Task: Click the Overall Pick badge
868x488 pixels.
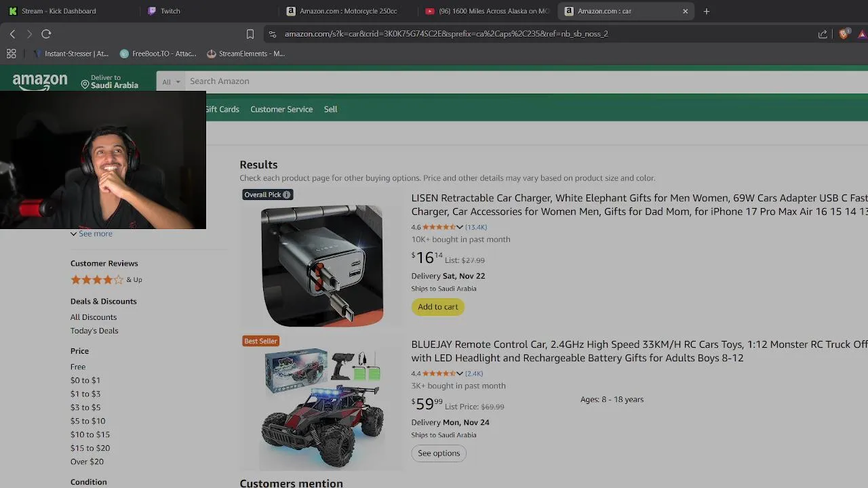Action: pos(268,195)
